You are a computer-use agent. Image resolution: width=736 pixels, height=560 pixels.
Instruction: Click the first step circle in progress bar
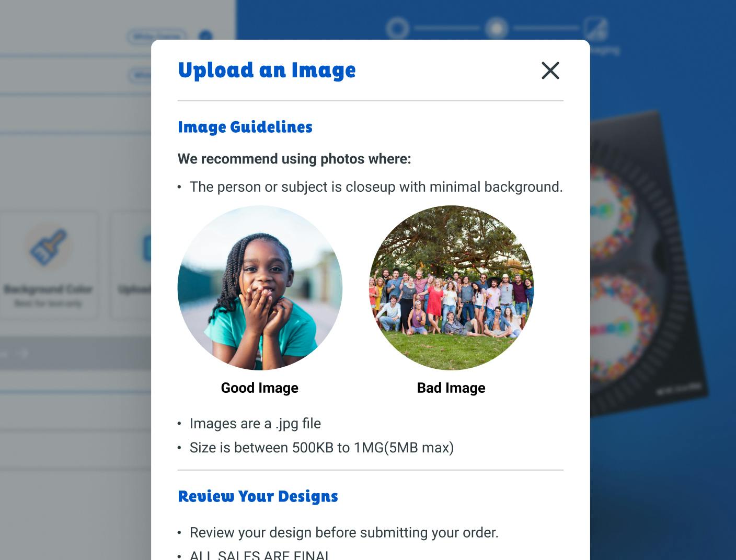[x=397, y=28]
